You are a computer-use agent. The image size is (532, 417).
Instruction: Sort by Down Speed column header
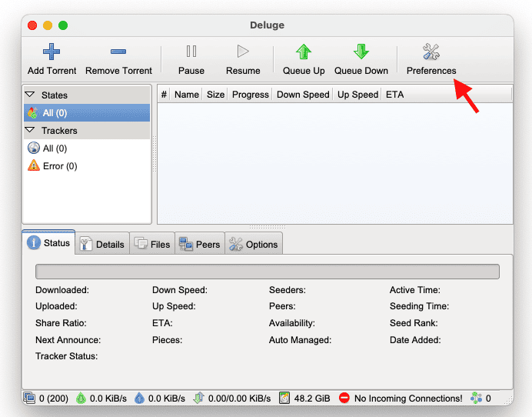[x=303, y=95]
